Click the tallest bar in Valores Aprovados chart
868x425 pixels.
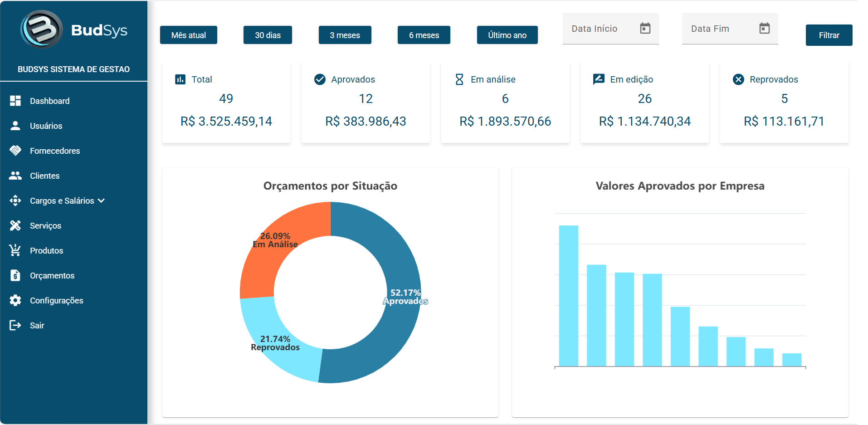(568, 296)
